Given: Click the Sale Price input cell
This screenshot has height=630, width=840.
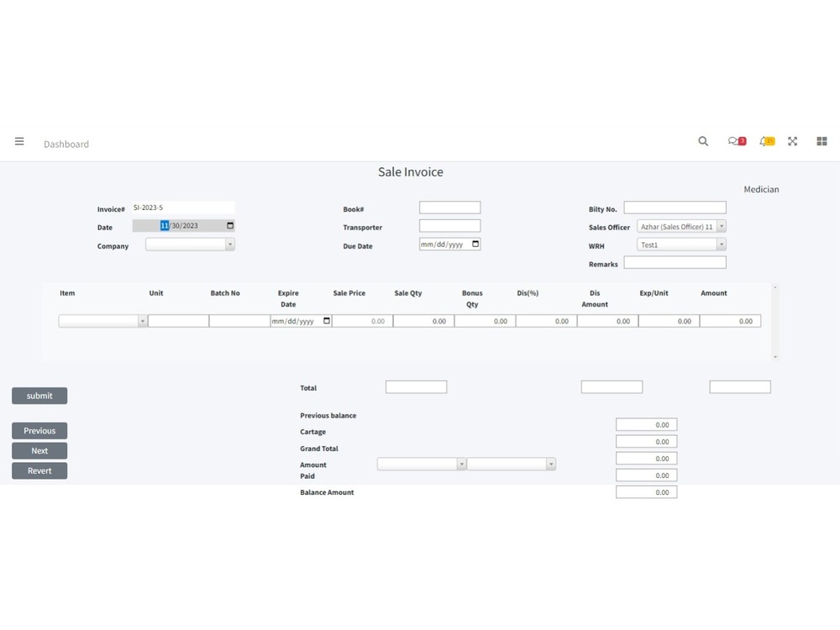Looking at the screenshot, I should [x=363, y=321].
